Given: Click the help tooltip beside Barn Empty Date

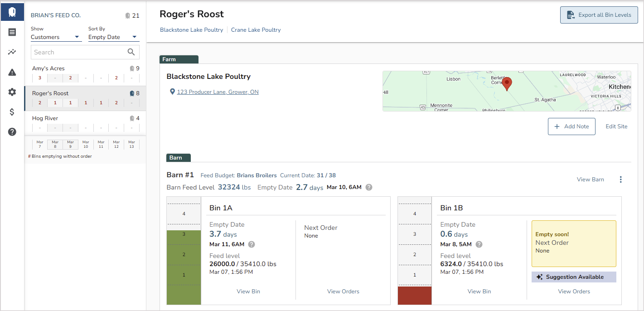Looking at the screenshot, I should (368, 187).
